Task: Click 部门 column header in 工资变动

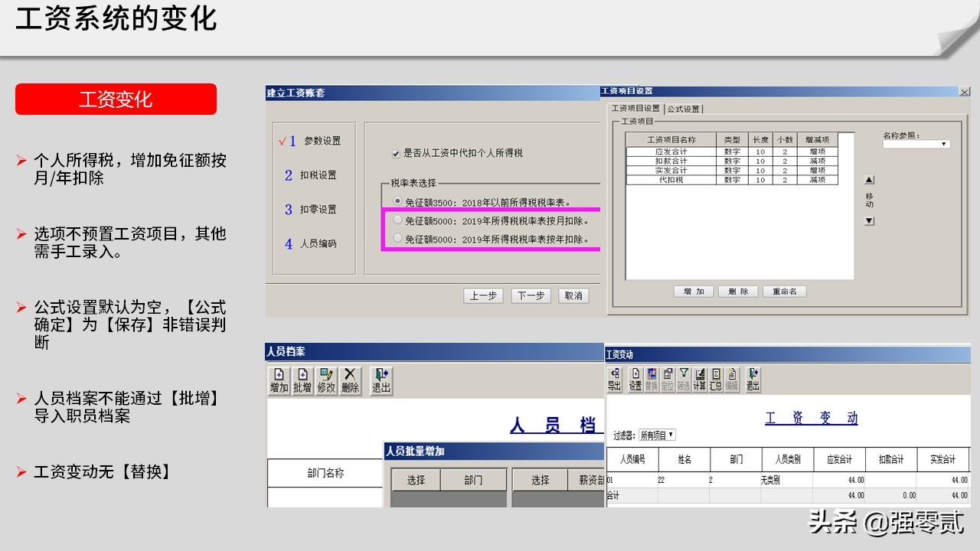Action: pos(736,459)
